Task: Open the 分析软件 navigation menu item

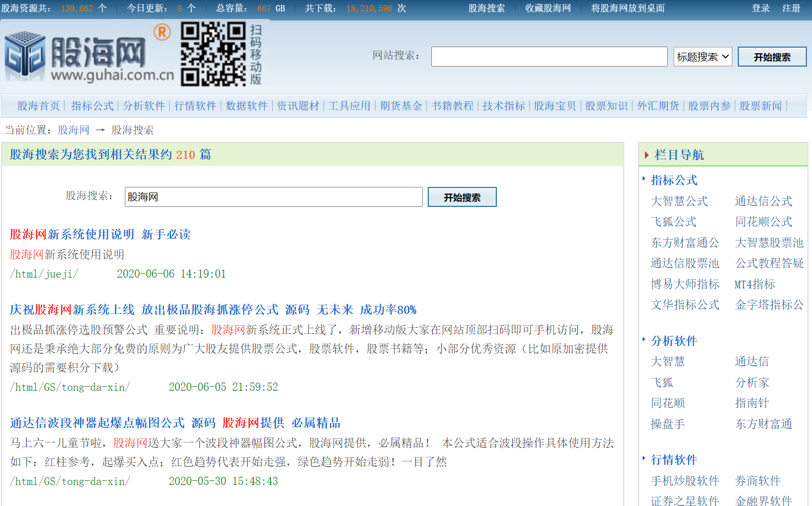Action: [x=144, y=106]
